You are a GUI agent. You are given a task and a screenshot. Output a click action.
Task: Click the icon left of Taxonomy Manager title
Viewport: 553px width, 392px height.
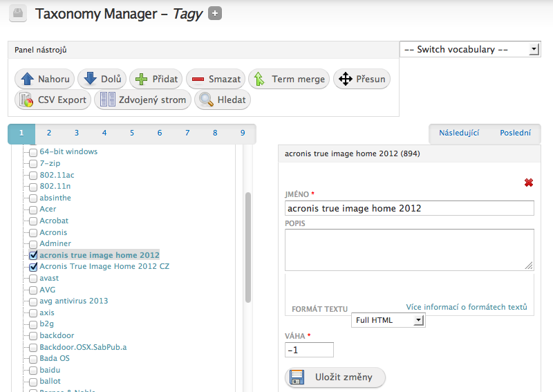(x=18, y=14)
